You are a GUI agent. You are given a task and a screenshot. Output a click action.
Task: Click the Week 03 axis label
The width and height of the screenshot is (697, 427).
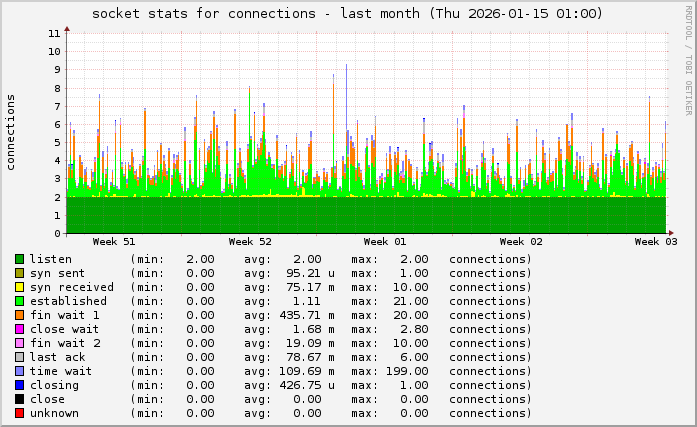coord(655,241)
